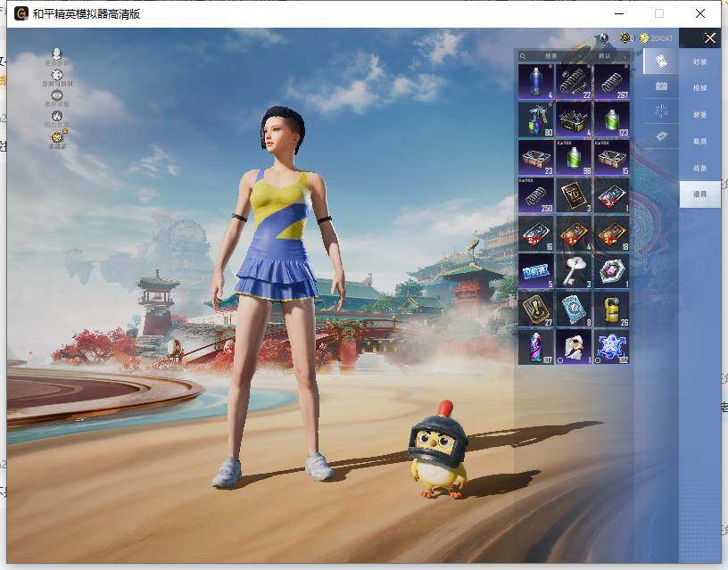The image size is (728, 570).
Task: Select the spring parts item with count 22
Action: (574, 82)
